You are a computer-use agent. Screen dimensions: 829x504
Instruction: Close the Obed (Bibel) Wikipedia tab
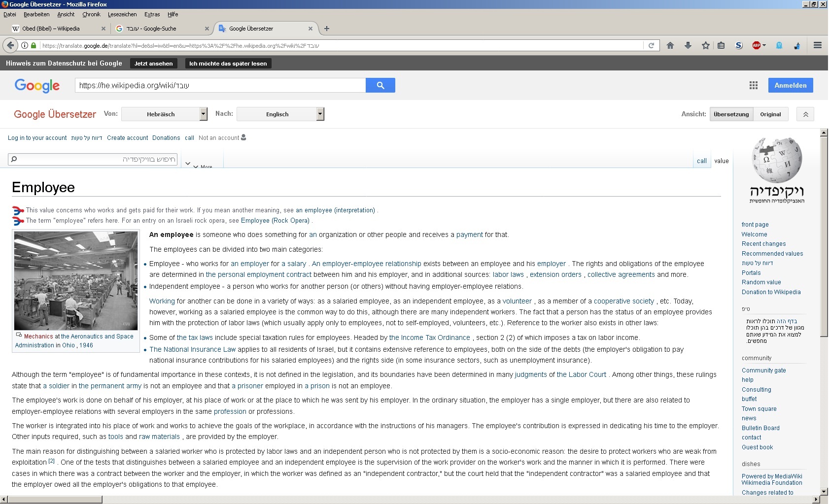pos(103,29)
